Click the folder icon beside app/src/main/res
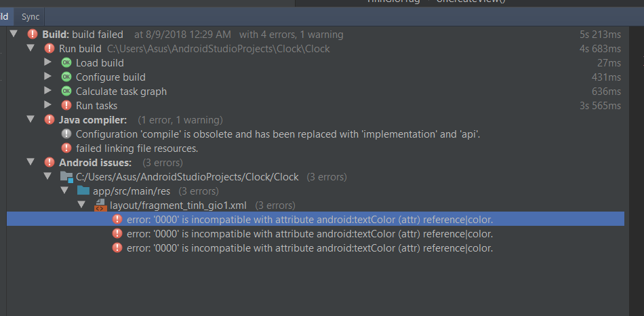This screenshot has height=316, width=644. click(x=83, y=191)
